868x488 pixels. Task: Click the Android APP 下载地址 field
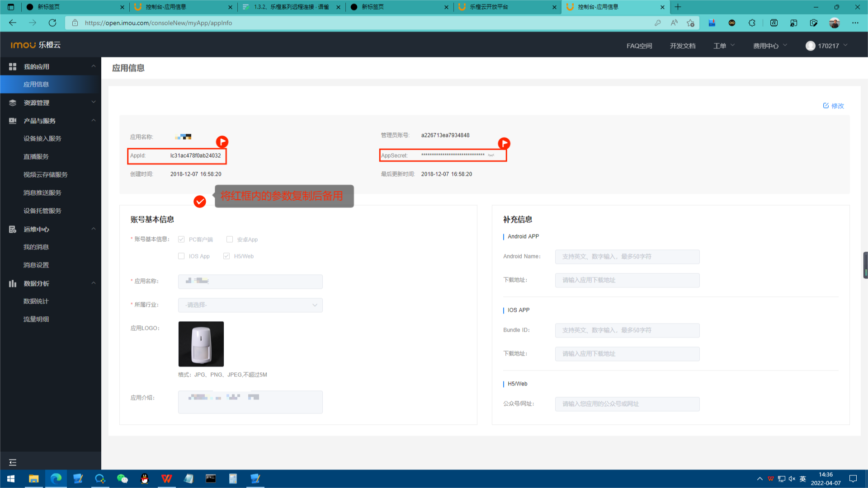click(x=627, y=280)
